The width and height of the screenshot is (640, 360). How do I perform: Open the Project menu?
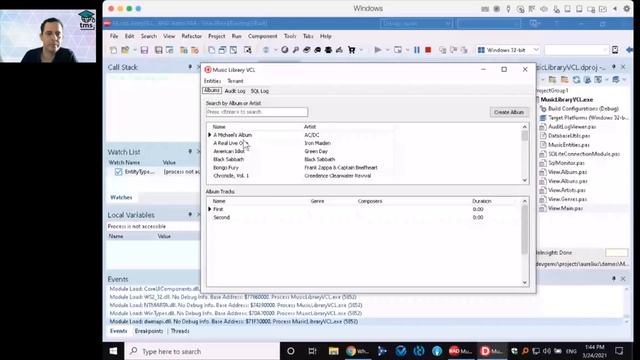coord(217,36)
